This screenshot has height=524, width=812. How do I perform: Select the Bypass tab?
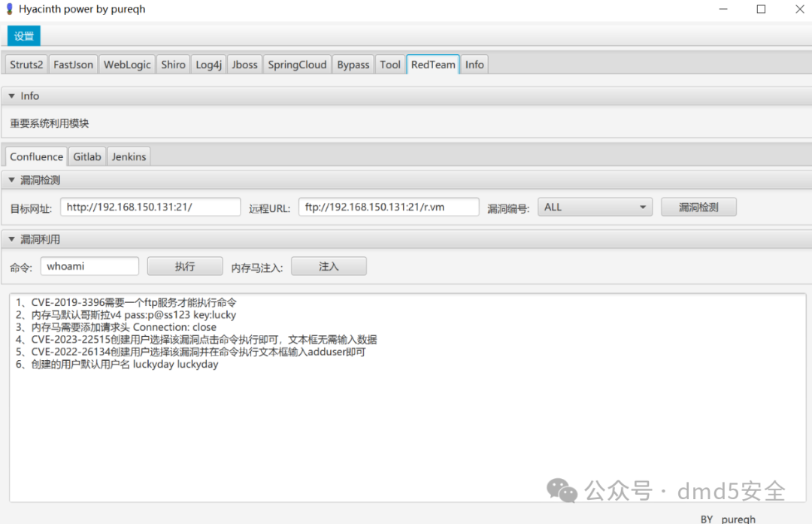[x=353, y=64]
